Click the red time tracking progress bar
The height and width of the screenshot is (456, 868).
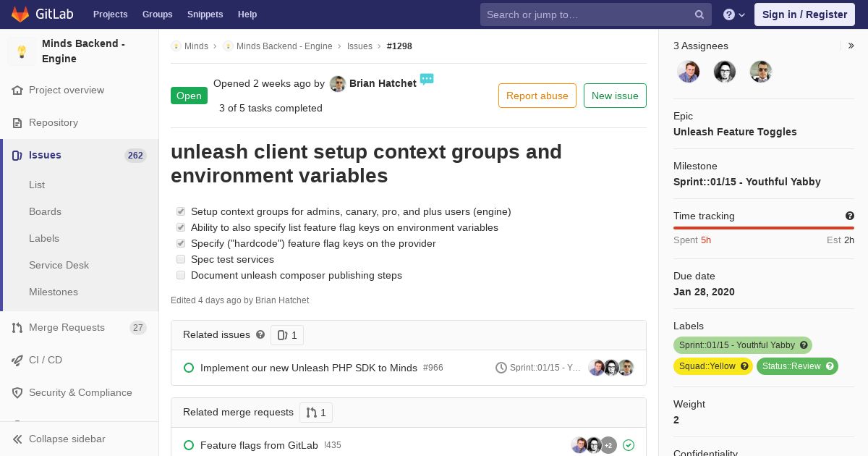click(x=764, y=228)
